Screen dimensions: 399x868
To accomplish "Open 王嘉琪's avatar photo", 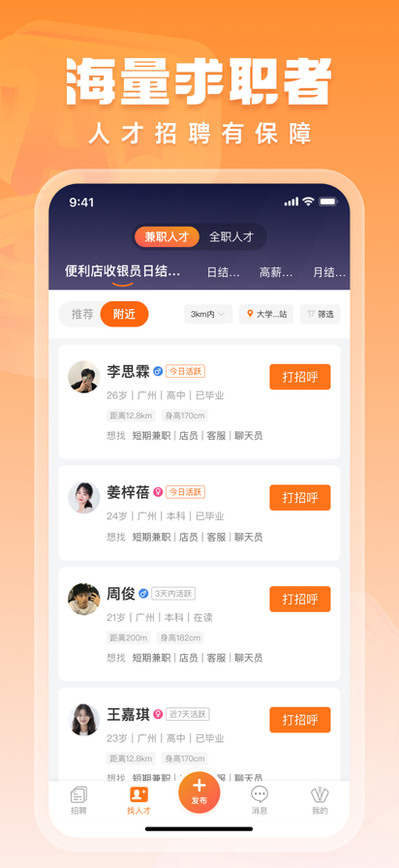I will [x=84, y=720].
